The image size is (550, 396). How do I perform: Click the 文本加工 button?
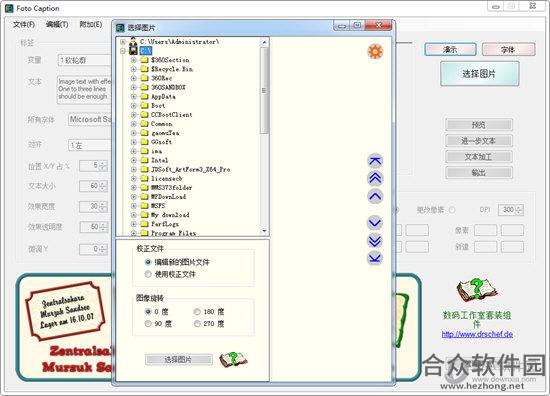[478, 157]
